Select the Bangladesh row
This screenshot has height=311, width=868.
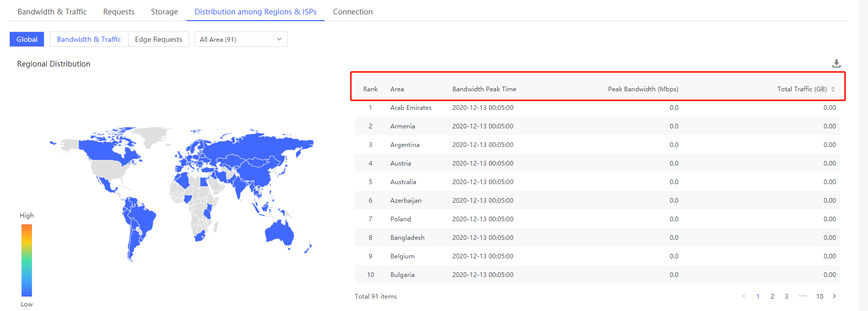[597, 238]
